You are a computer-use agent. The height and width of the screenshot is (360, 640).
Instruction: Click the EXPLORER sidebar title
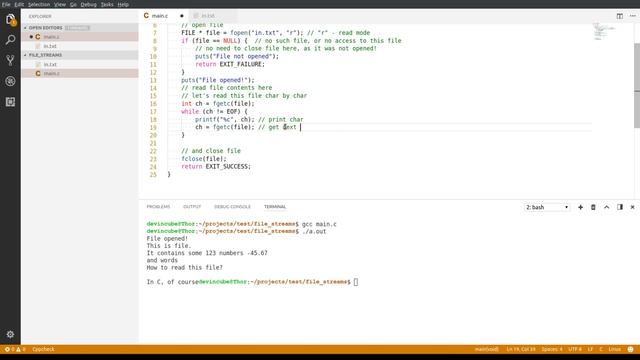tap(40, 16)
